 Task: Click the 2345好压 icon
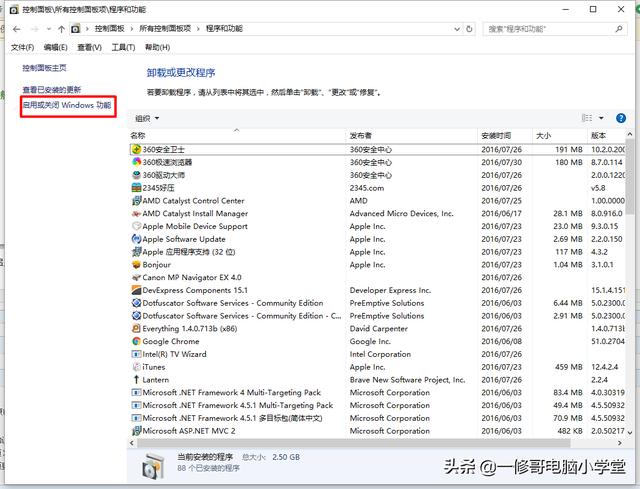[x=136, y=188]
